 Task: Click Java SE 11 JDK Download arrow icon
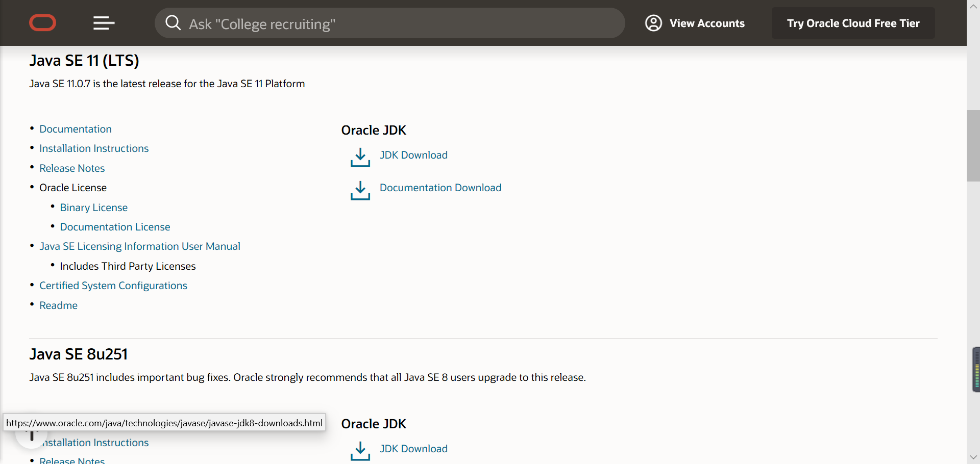click(360, 158)
